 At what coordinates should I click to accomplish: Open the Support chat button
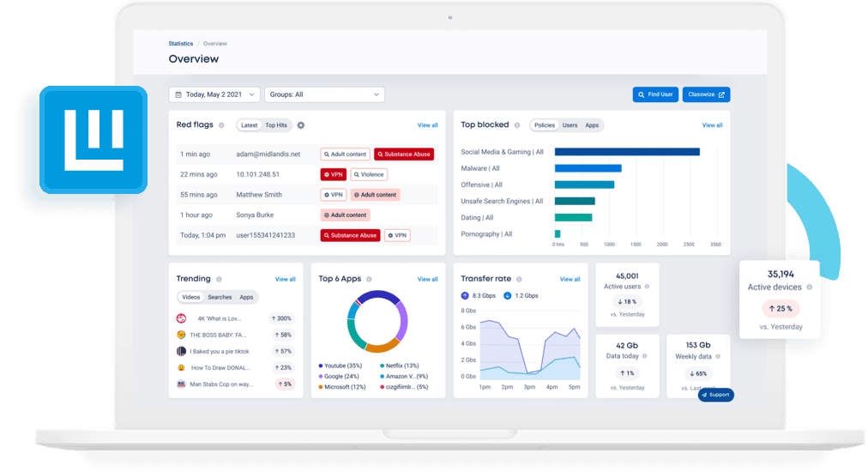pos(715,395)
